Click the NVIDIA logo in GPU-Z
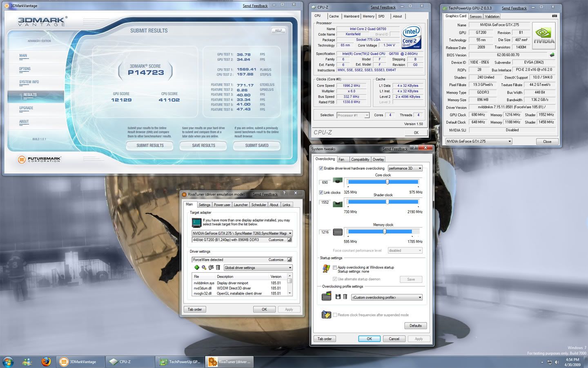Image resolution: width=588 pixels, height=368 pixels. pyautogui.click(x=544, y=36)
